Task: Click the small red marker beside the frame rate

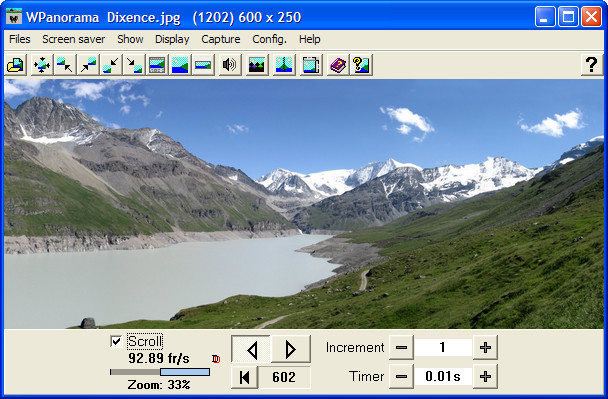Action: pyautogui.click(x=216, y=359)
